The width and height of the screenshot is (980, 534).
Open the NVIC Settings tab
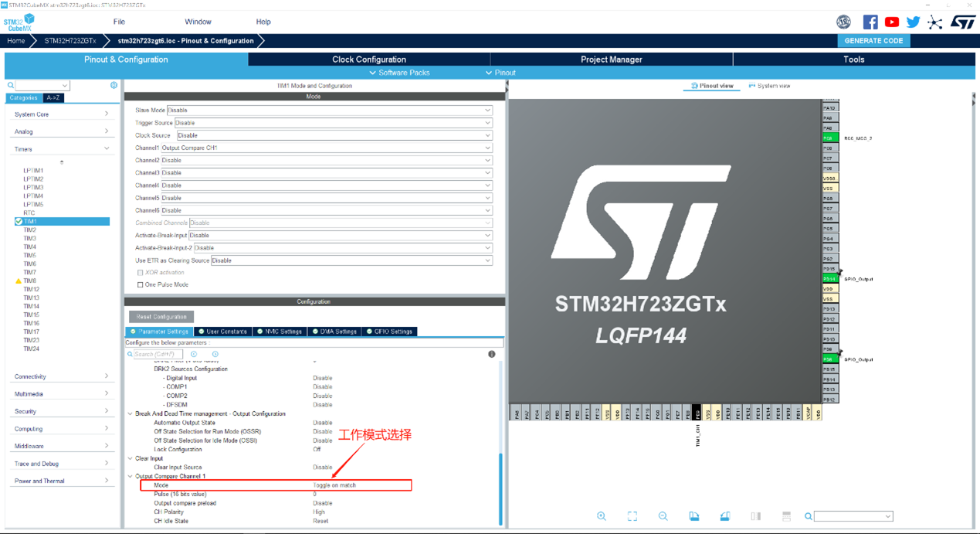(280, 332)
